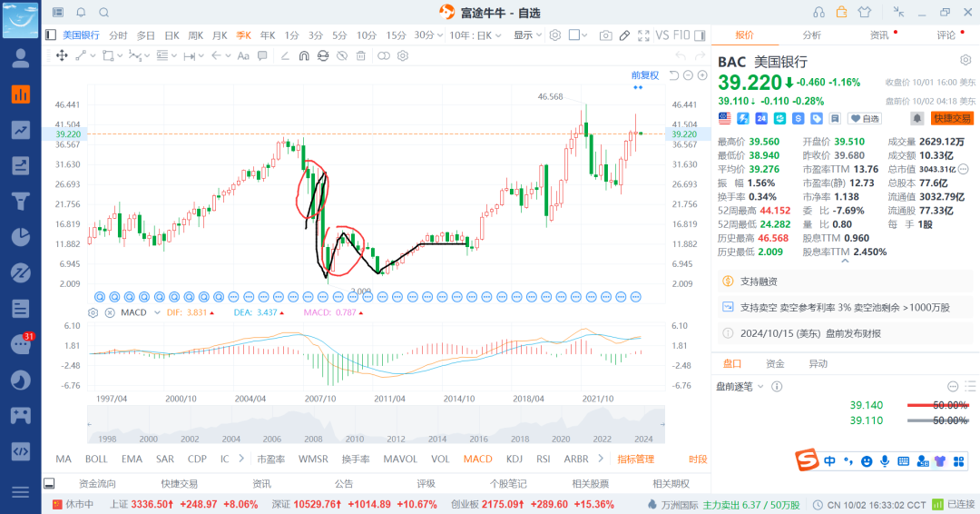The image size is (980, 514).
Task: Open the 10年:日K range dropdown
Action: (x=475, y=35)
